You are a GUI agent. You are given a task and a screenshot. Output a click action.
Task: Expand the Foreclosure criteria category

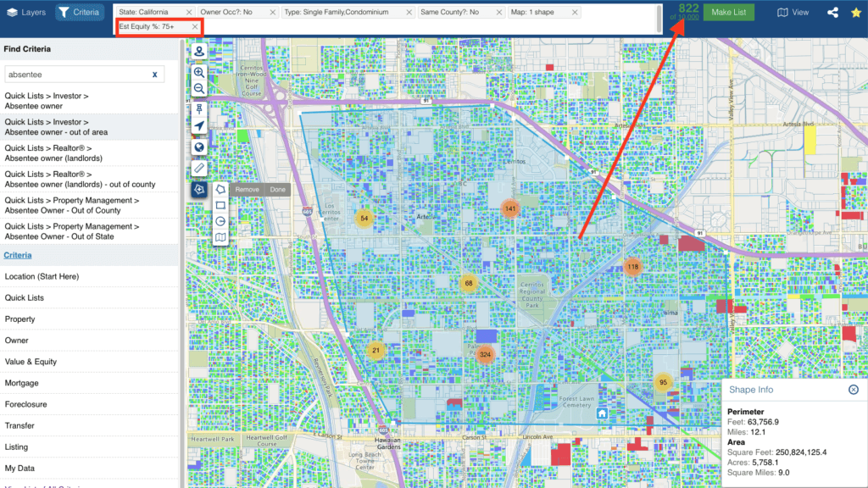[89, 404]
